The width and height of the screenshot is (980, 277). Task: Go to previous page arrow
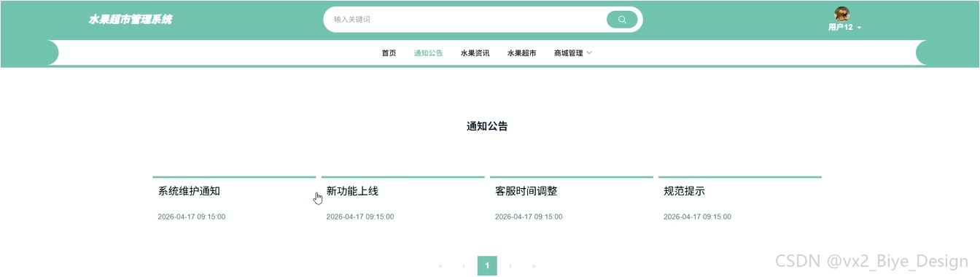click(x=464, y=266)
